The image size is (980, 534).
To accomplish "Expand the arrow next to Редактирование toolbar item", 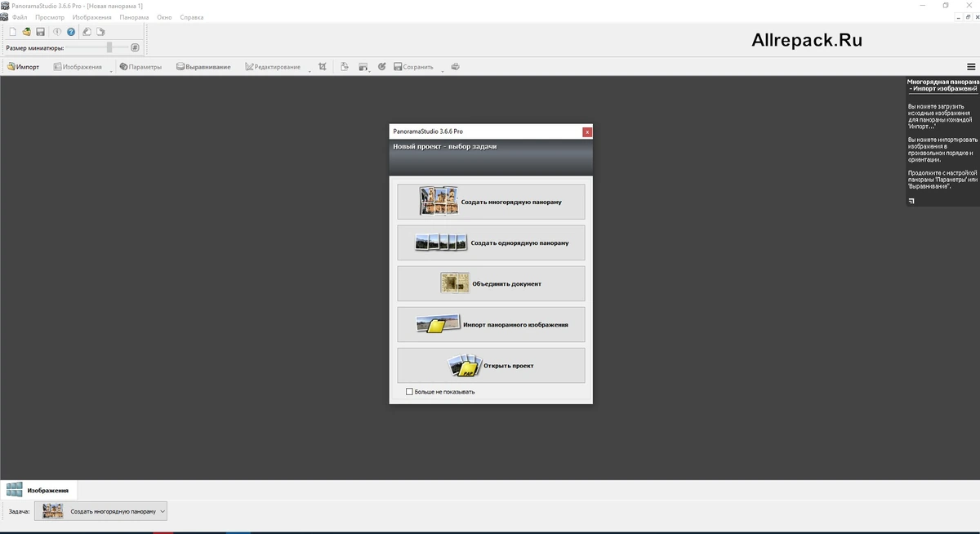I will (x=310, y=70).
